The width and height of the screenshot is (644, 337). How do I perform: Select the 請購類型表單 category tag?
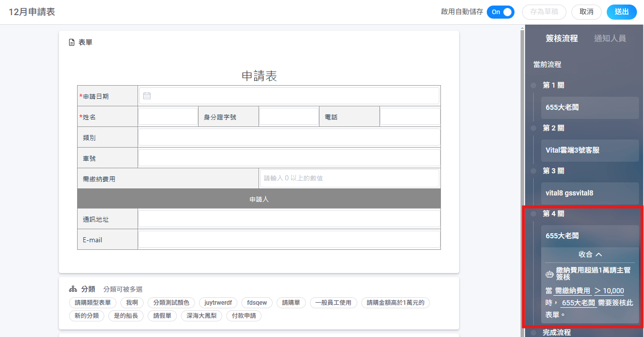pos(93,303)
